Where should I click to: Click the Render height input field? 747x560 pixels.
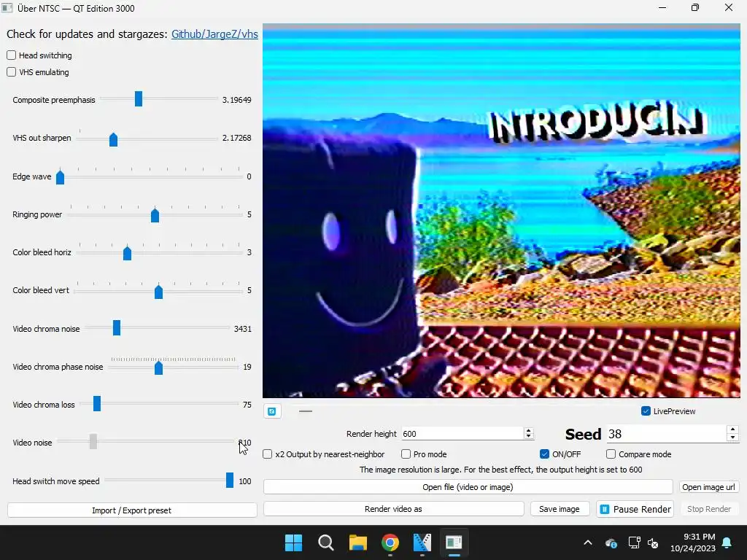tap(462, 434)
